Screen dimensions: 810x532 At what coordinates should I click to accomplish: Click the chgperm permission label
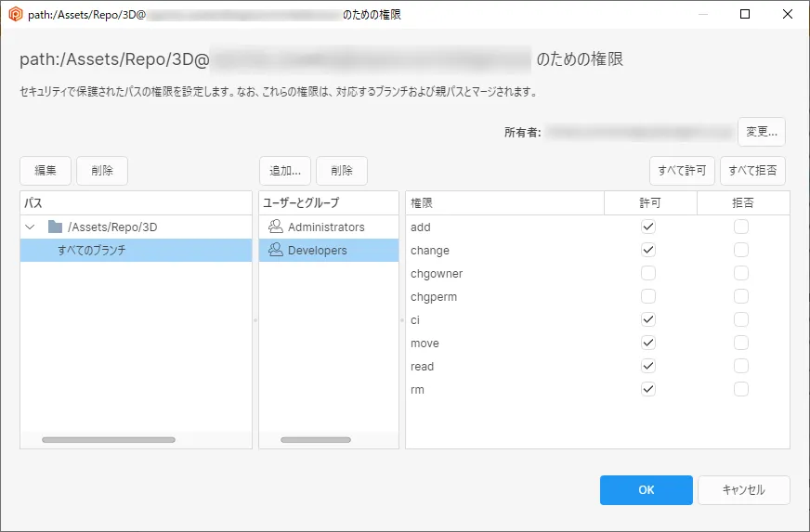[x=434, y=297]
